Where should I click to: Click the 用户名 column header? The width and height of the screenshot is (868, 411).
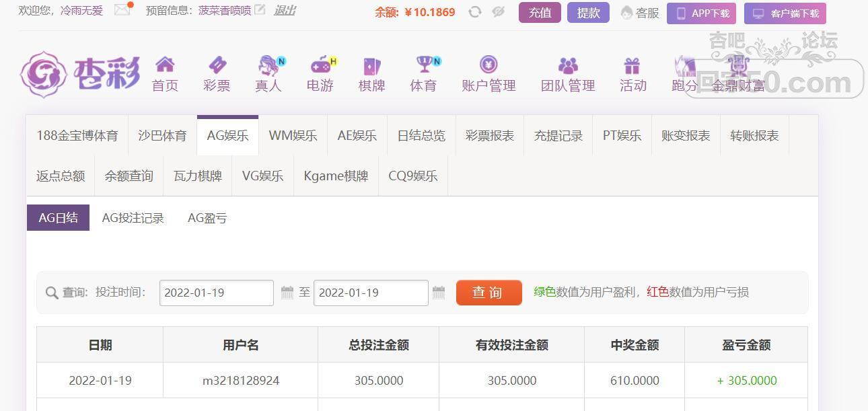coord(241,344)
